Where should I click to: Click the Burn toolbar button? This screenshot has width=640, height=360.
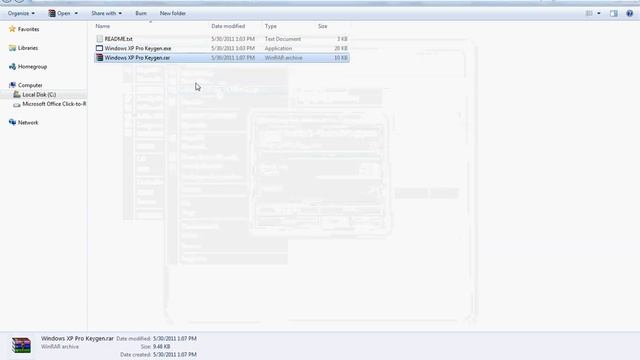pyautogui.click(x=141, y=13)
